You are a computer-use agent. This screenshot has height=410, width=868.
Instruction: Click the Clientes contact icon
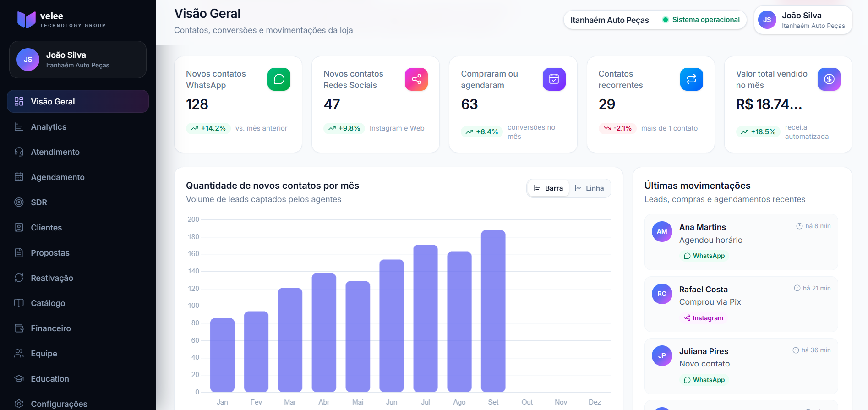click(19, 228)
